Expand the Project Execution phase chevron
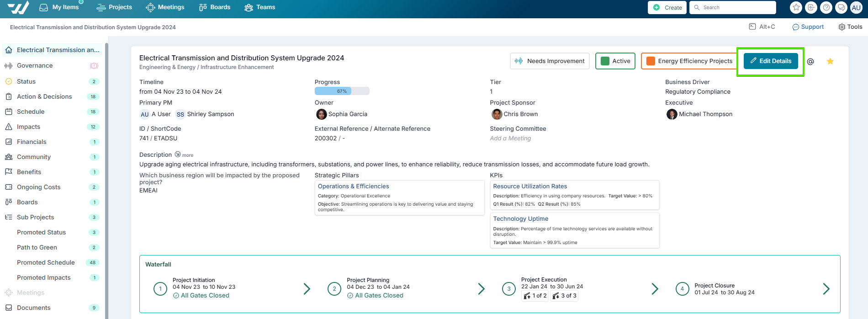The image size is (868, 319). [x=655, y=288]
